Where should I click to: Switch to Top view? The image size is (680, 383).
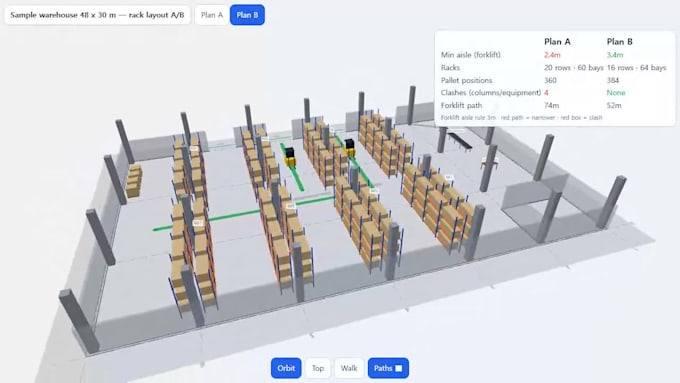click(x=318, y=368)
